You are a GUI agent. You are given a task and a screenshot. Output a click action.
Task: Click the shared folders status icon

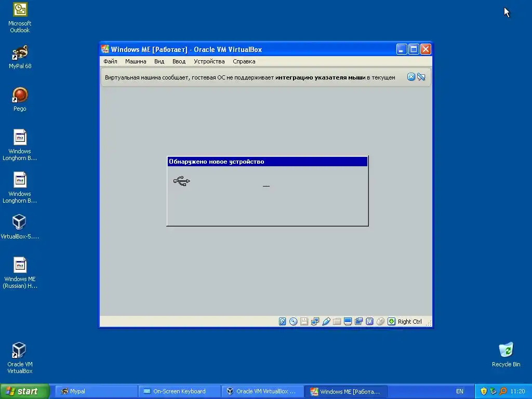click(337, 321)
